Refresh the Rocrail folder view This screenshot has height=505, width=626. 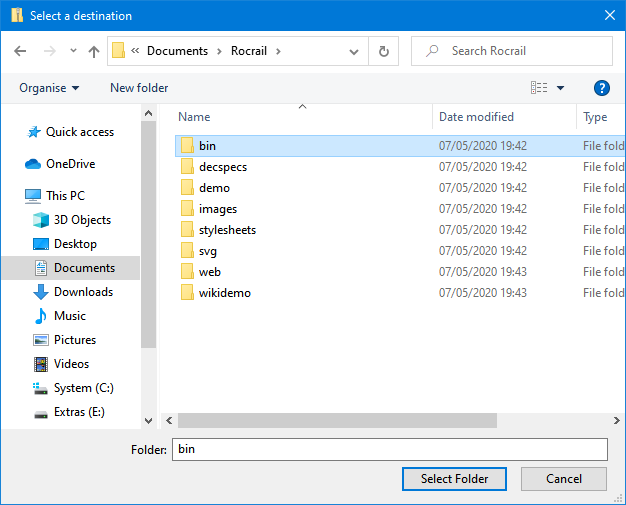tap(383, 51)
